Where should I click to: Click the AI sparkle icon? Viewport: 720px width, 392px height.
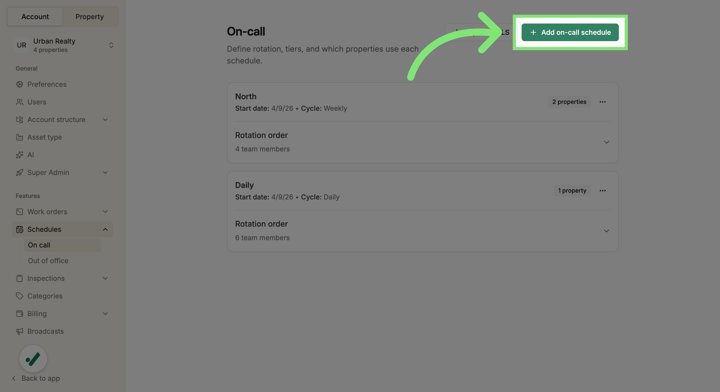coord(19,155)
